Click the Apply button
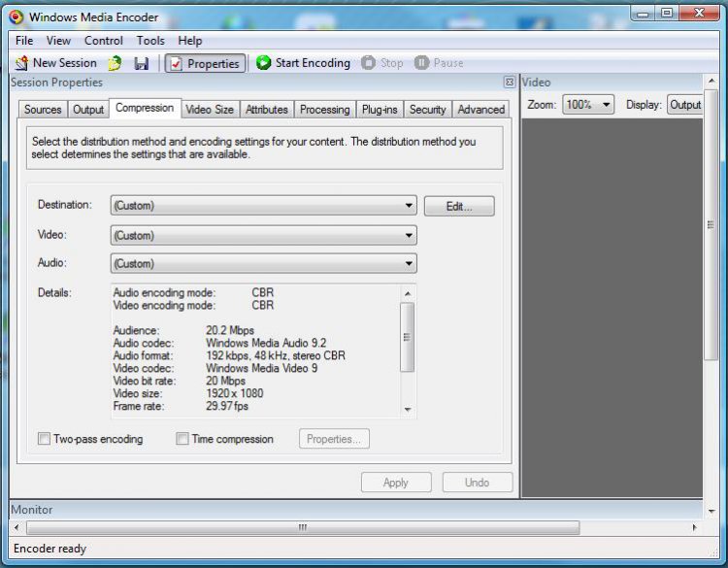 [396, 483]
